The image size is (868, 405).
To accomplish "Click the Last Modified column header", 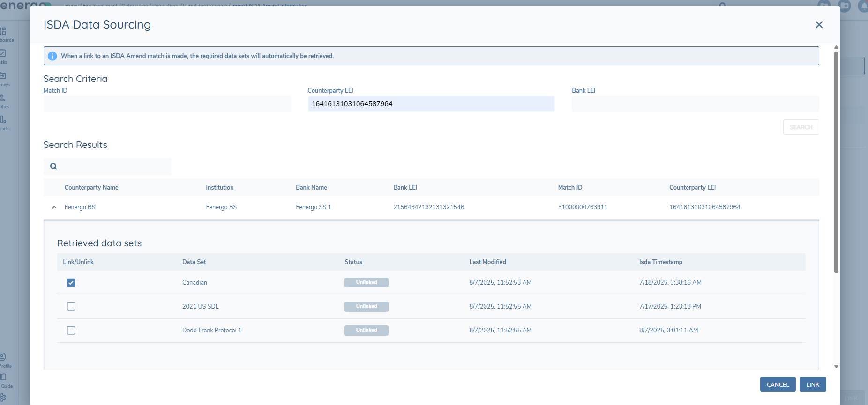I will [x=487, y=262].
